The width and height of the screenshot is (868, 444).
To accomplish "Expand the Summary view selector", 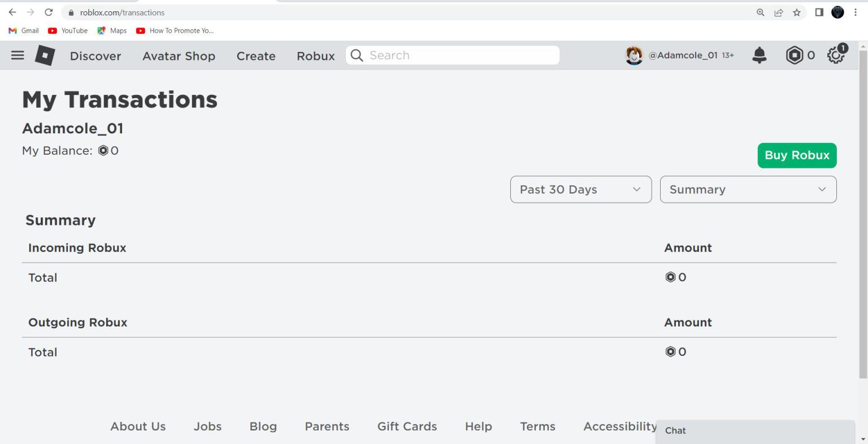I will [748, 189].
